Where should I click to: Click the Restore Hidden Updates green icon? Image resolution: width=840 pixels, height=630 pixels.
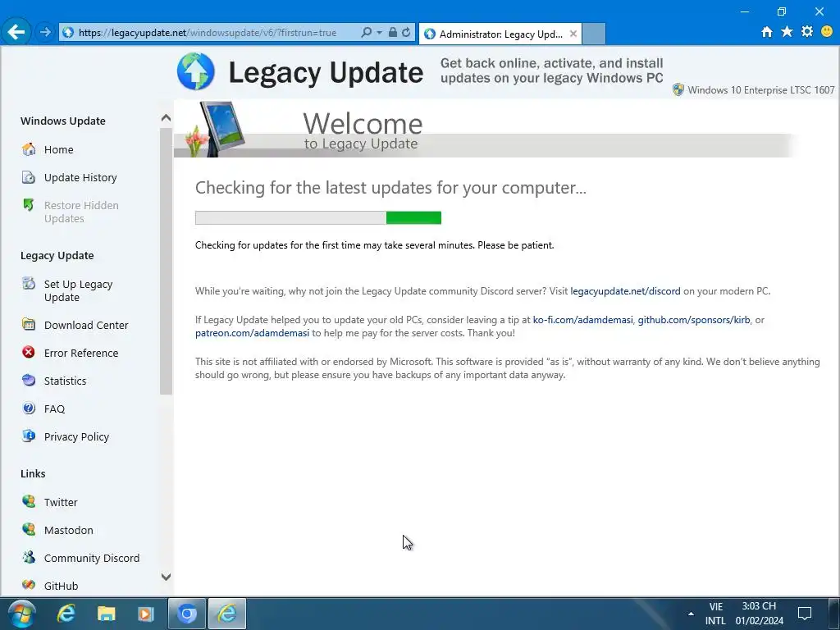(29, 204)
